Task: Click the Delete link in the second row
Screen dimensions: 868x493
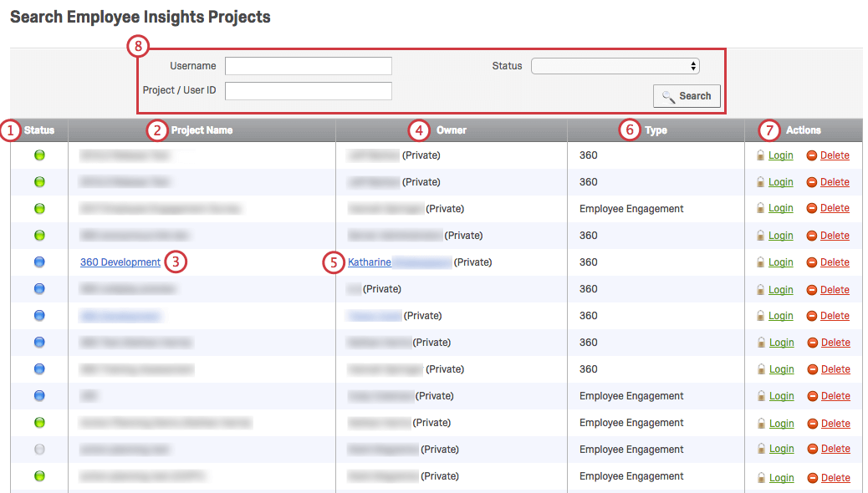Action: click(x=835, y=181)
